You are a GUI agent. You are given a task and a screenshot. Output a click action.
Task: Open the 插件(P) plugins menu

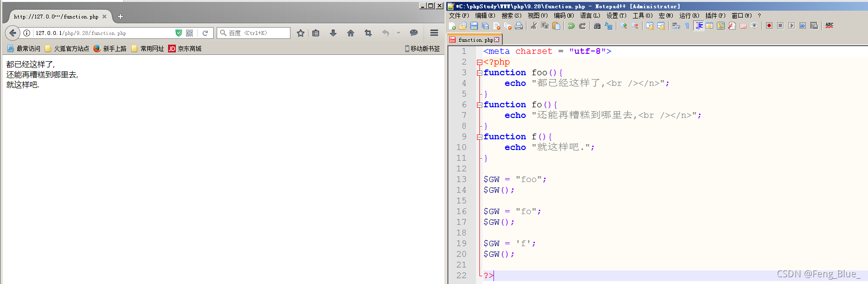tap(715, 16)
